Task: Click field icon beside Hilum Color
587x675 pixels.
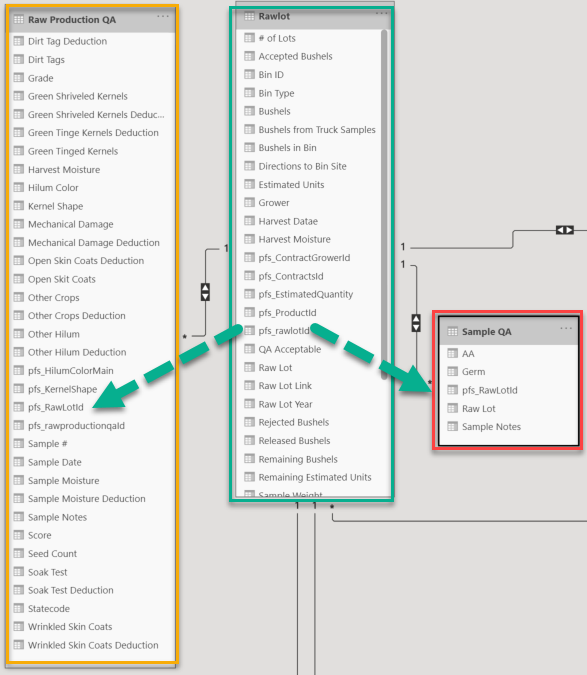Action: point(19,188)
